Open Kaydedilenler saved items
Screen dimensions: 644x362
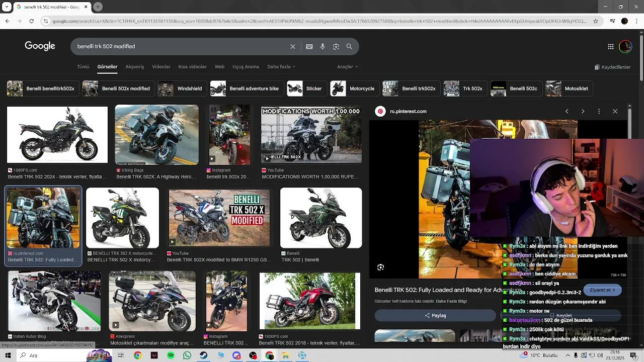click(612, 67)
